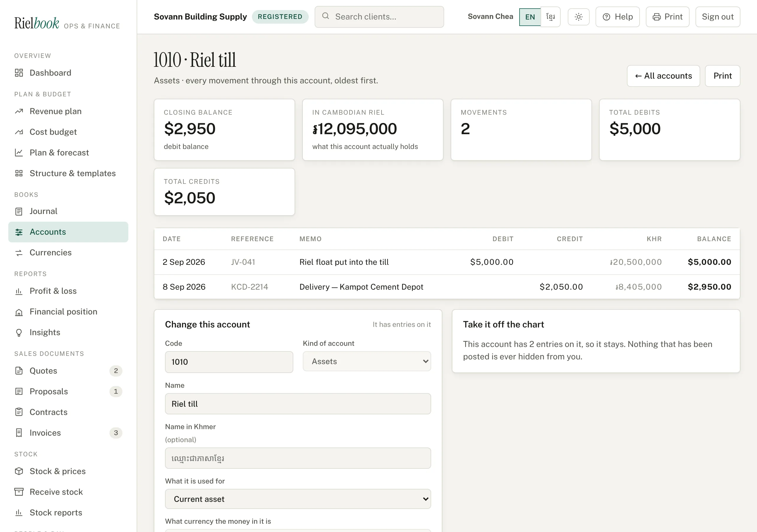
Task: Click the Insights lightbulb icon
Action: [19, 332]
